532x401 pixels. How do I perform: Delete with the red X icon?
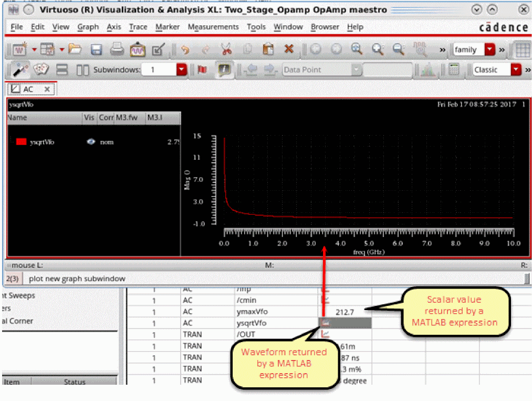pyautogui.click(x=289, y=49)
